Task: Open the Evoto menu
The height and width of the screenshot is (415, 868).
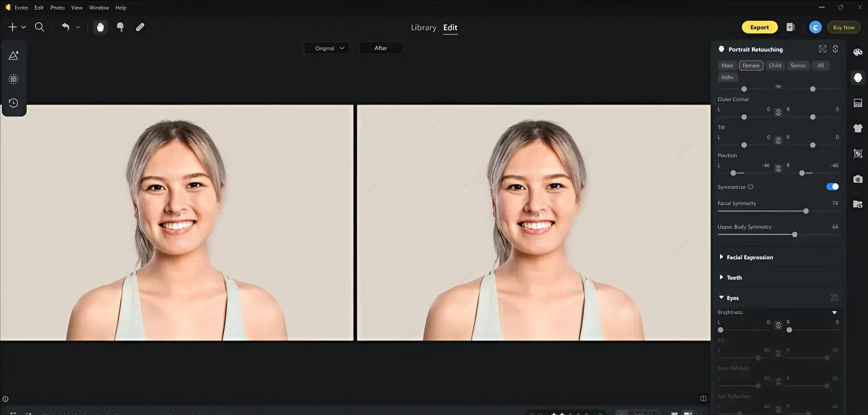Action: (21, 8)
